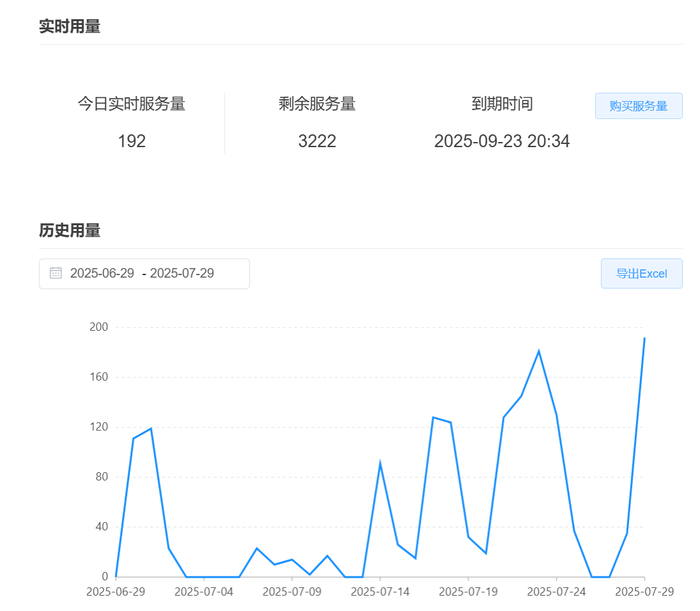This screenshot has height=611, width=700.
Task: Click y-axis label 120
Action: [x=98, y=427]
